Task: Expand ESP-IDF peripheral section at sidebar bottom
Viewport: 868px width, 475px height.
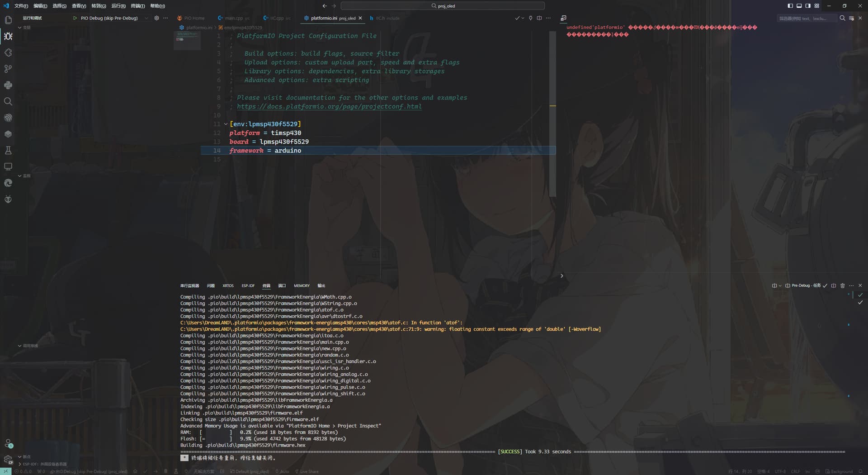Action: [x=20, y=464]
